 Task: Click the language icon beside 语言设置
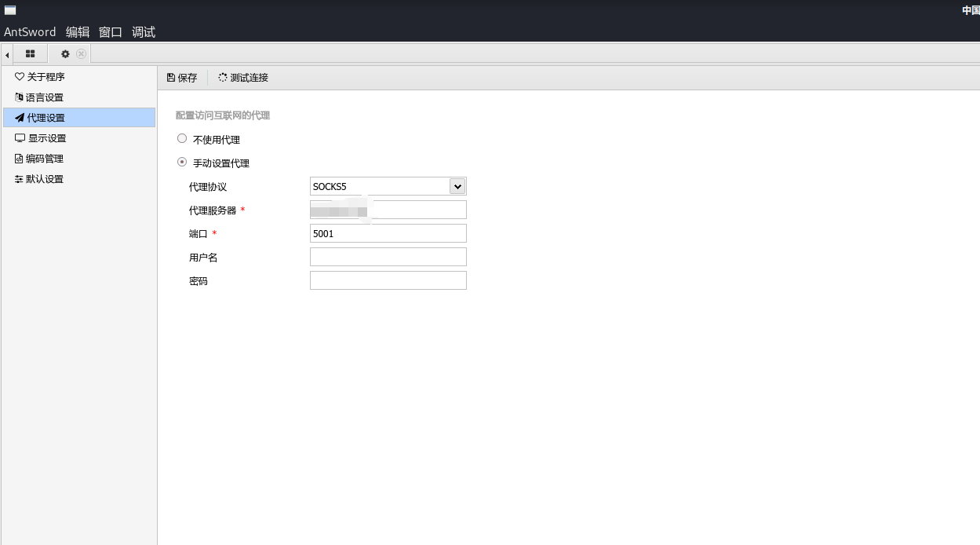pyautogui.click(x=20, y=97)
